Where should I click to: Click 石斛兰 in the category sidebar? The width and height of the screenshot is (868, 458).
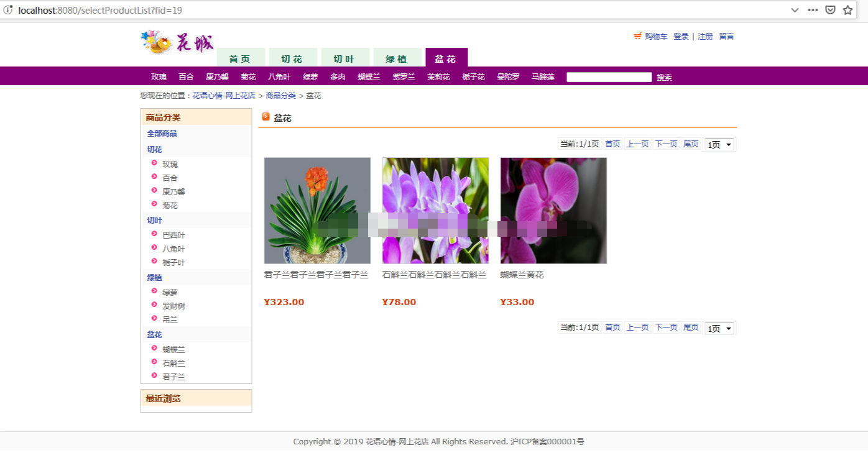coord(173,364)
